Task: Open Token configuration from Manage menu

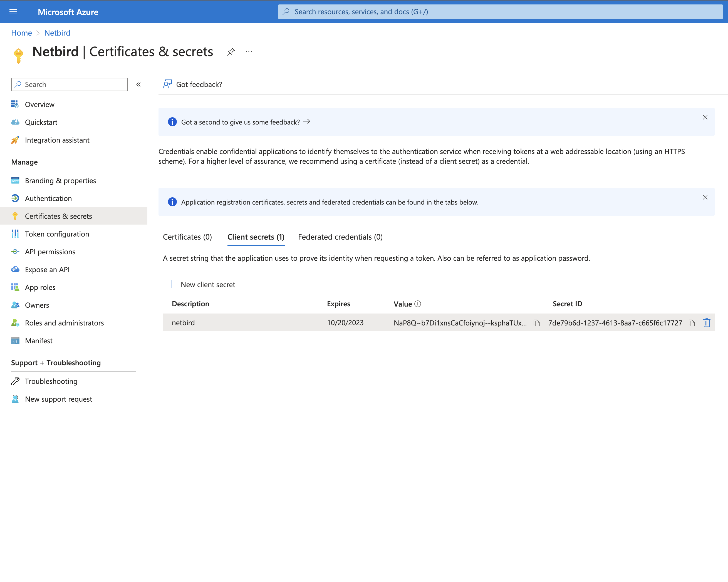Action: (x=57, y=234)
